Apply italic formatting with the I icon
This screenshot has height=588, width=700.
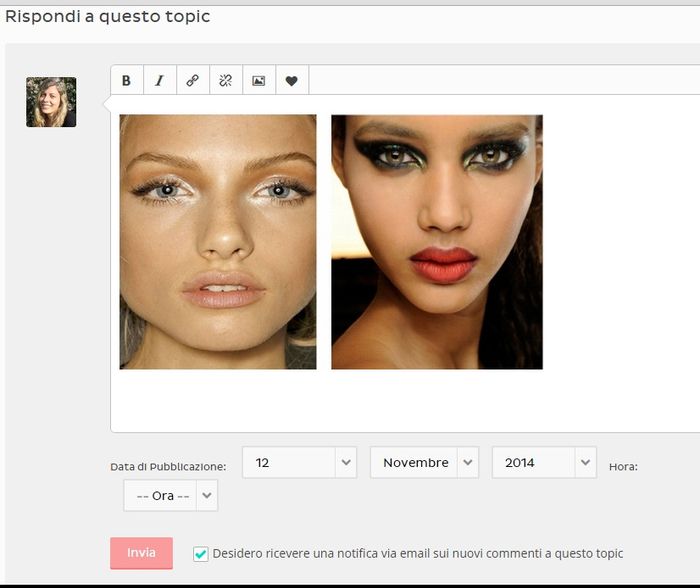159,81
